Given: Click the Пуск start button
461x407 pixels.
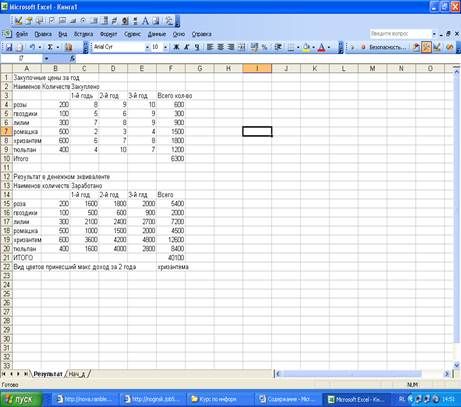Looking at the screenshot, I should (21, 399).
